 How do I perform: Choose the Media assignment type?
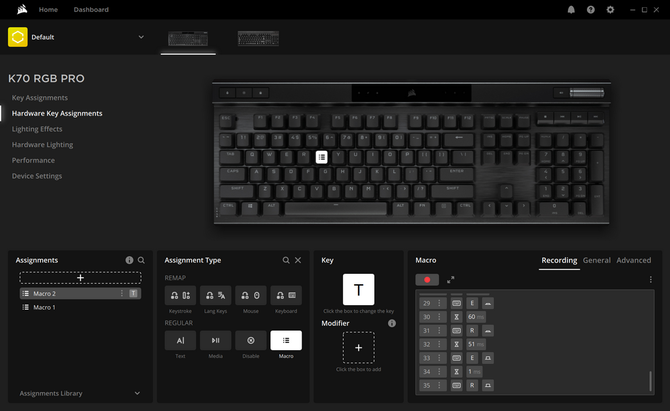tap(215, 340)
